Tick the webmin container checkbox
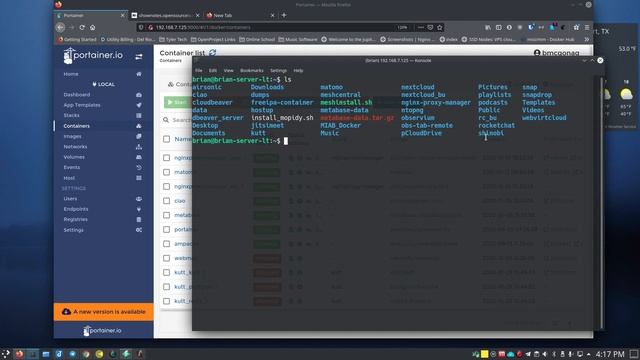The image size is (640, 360). point(167,258)
